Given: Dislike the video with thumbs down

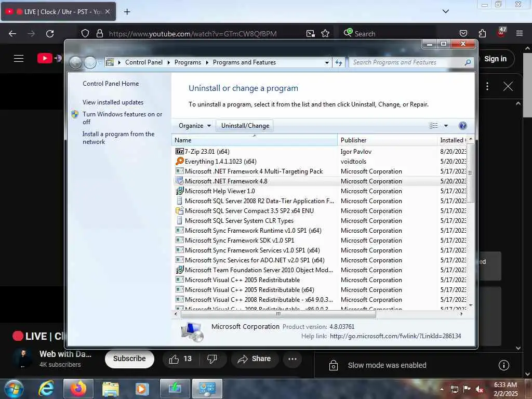Looking at the screenshot, I should click(x=212, y=359).
